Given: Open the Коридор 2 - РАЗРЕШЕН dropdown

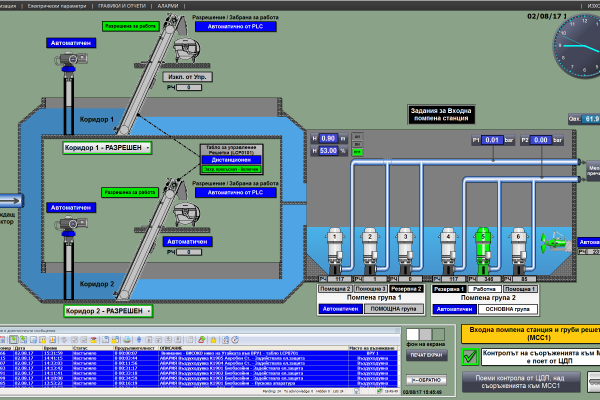Looking at the screenshot, I should [108, 311].
